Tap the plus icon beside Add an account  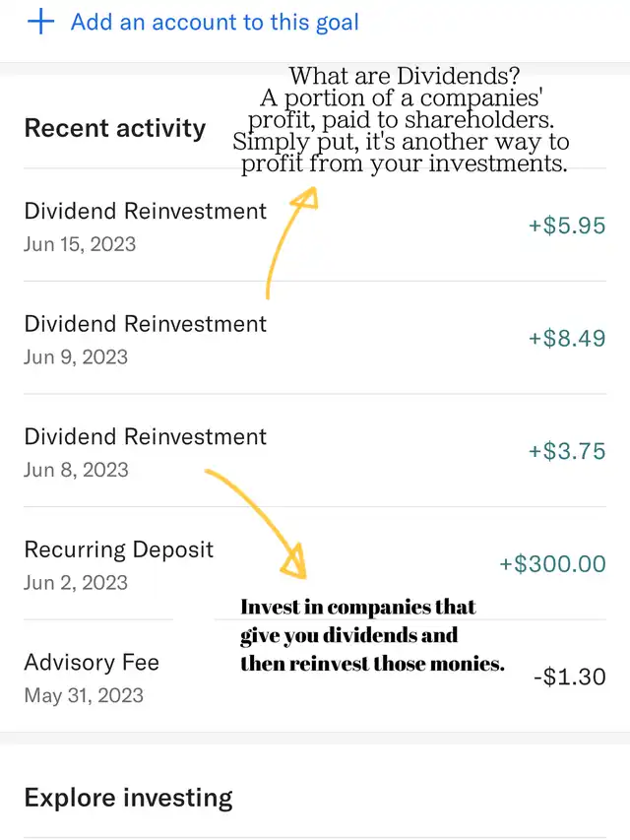(41, 22)
